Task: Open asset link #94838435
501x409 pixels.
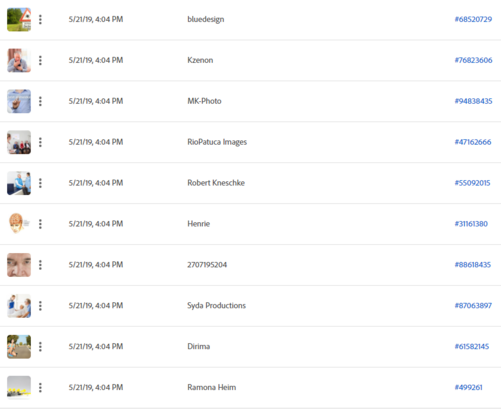Action: [473, 101]
